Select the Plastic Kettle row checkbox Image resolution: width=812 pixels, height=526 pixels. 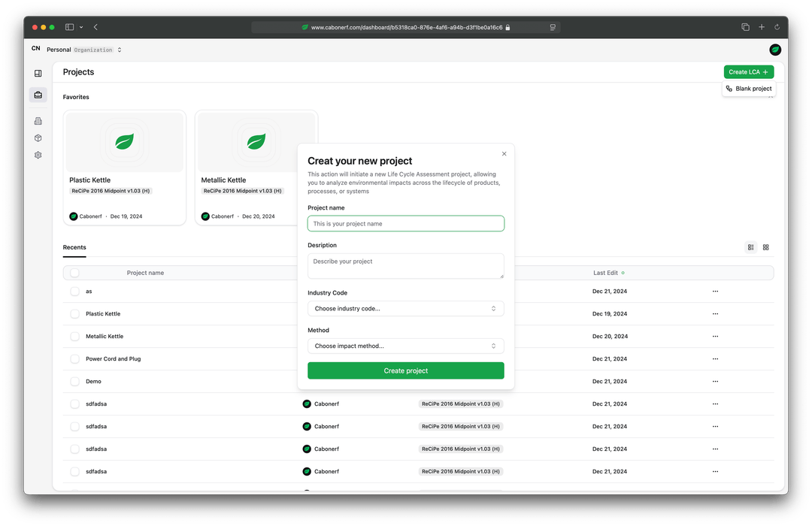click(74, 314)
